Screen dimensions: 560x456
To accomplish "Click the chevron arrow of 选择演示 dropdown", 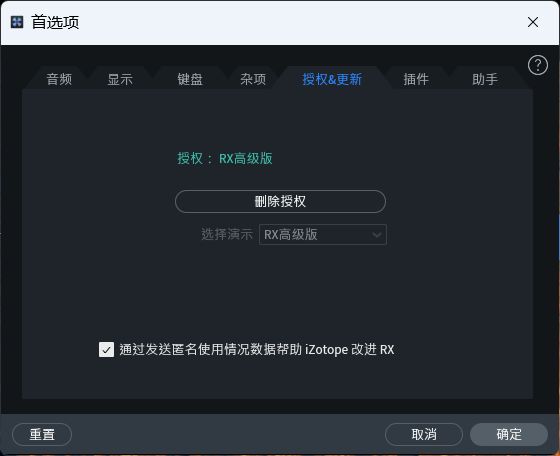I will [376, 235].
